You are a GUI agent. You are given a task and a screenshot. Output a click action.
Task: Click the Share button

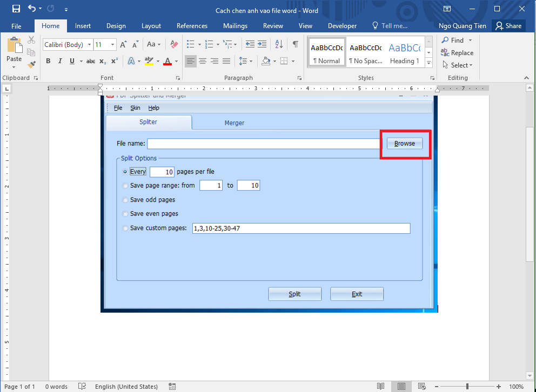coord(508,26)
